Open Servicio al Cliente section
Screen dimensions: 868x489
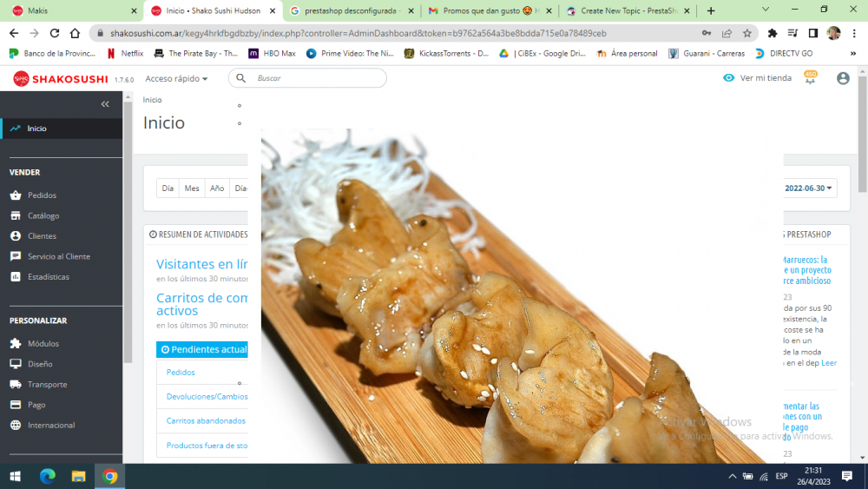point(61,256)
